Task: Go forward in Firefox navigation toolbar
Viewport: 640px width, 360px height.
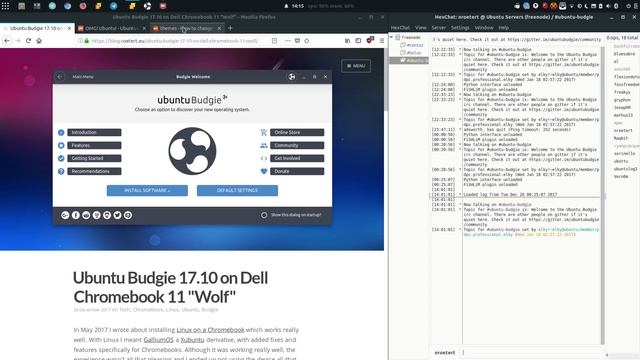Action: point(18,41)
